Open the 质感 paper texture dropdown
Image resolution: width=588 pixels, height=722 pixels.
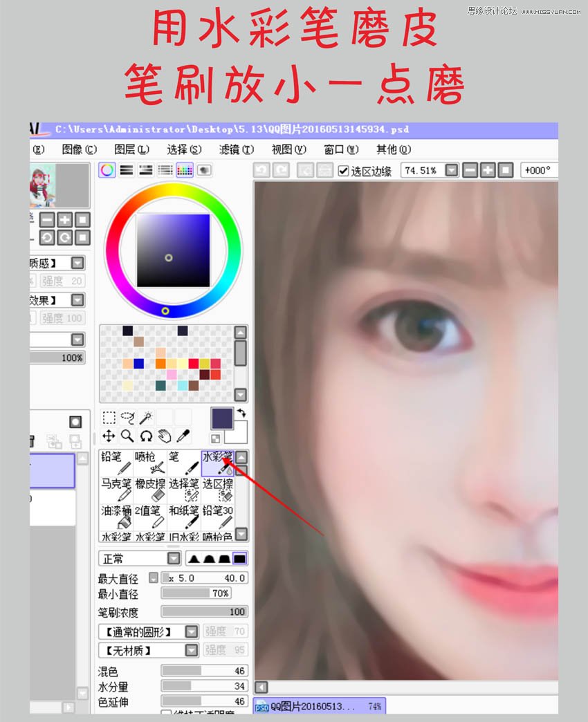pos(77,263)
